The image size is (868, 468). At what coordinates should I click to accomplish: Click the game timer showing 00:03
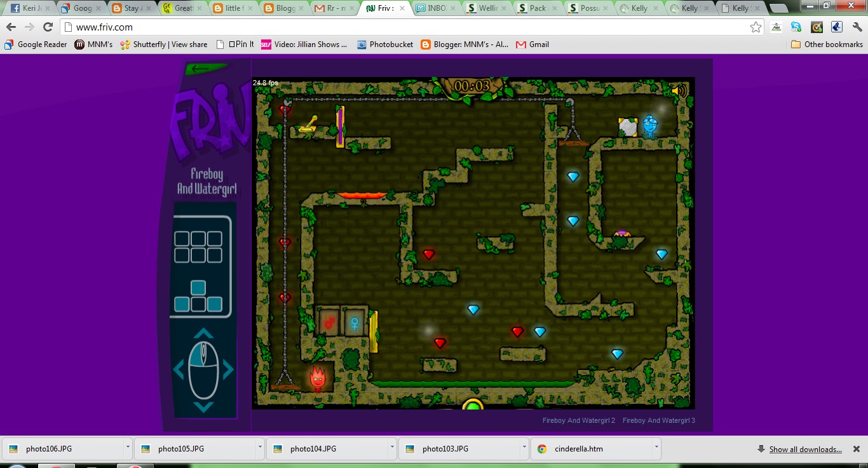click(x=472, y=86)
